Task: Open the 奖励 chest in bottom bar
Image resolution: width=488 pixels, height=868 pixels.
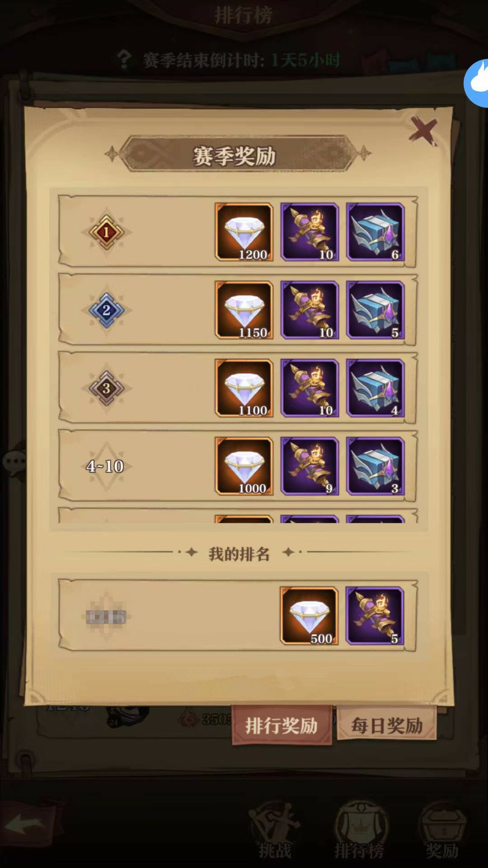Action: pyautogui.click(x=442, y=830)
